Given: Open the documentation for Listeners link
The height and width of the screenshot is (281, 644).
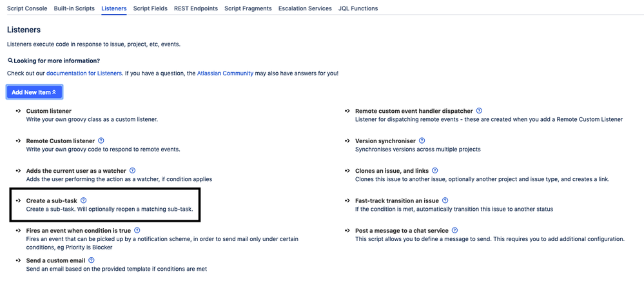Looking at the screenshot, I should click(x=84, y=73).
